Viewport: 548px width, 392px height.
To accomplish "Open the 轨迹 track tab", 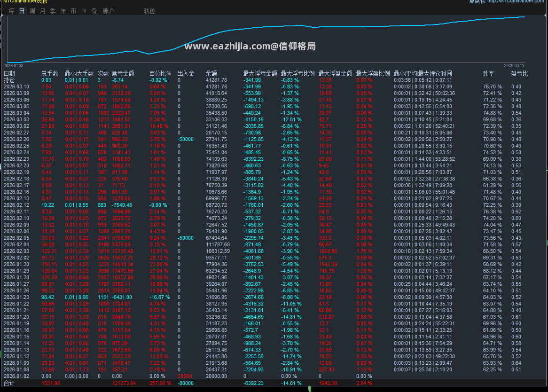I will click(x=149, y=11).
